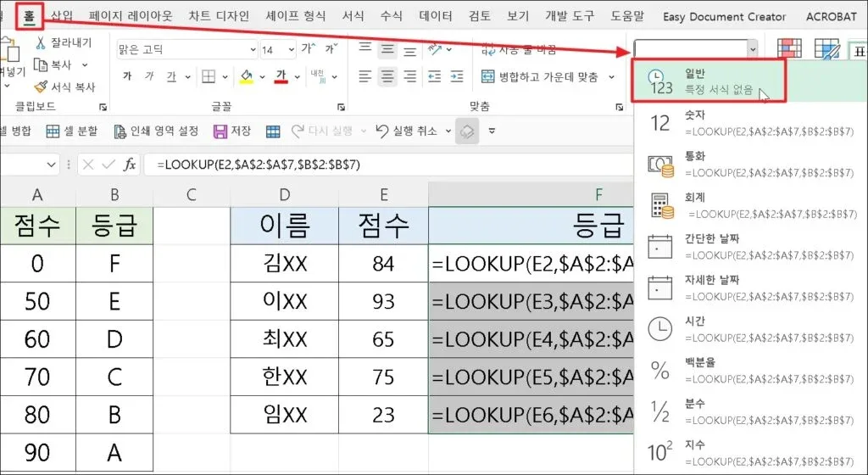Screen dimensions: 868x475
Task: Open the borders grid icon
Action: 209,76
